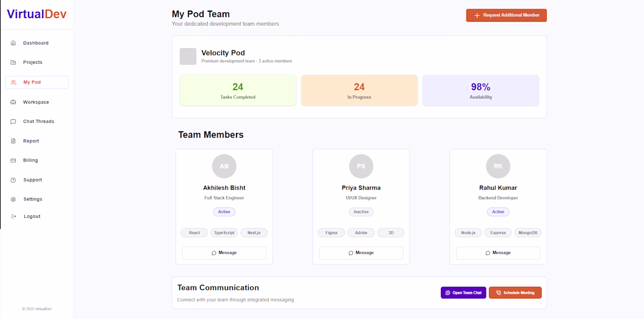644x319 pixels.
Task: Click the Node.js skill tag
Action: [x=468, y=233]
